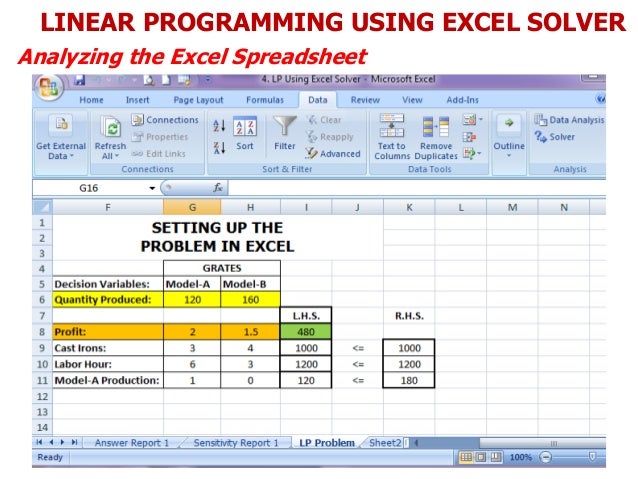
Task: Open the Sensitivity Report 1 sheet
Action: point(236,443)
